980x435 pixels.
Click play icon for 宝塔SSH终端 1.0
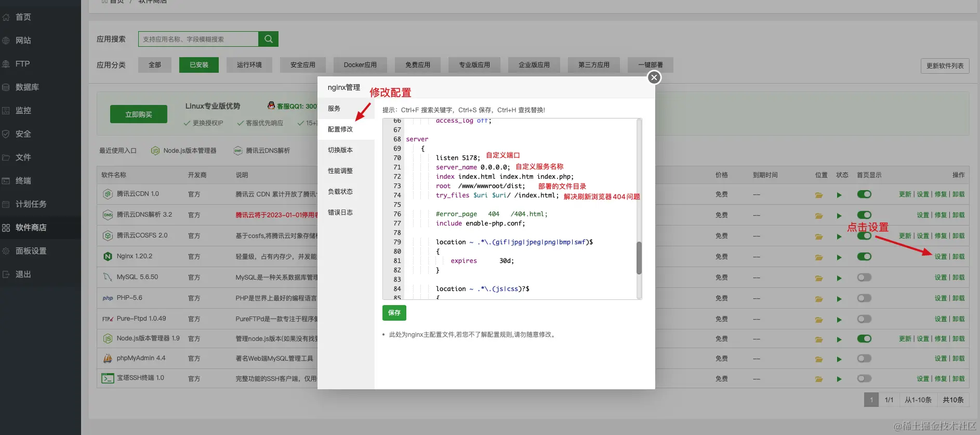click(x=839, y=379)
